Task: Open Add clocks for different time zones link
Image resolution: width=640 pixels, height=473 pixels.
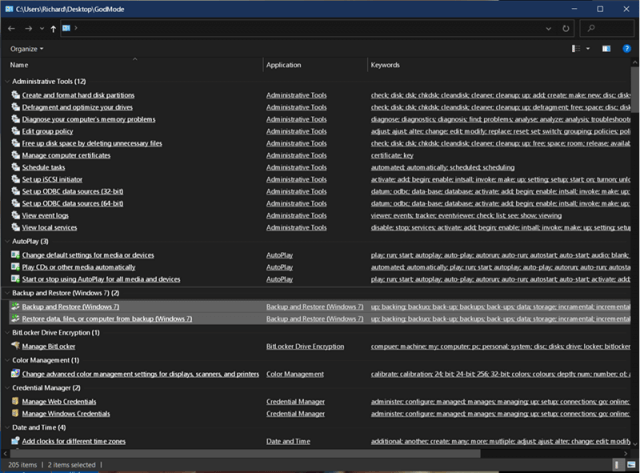Action: [74, 441]
